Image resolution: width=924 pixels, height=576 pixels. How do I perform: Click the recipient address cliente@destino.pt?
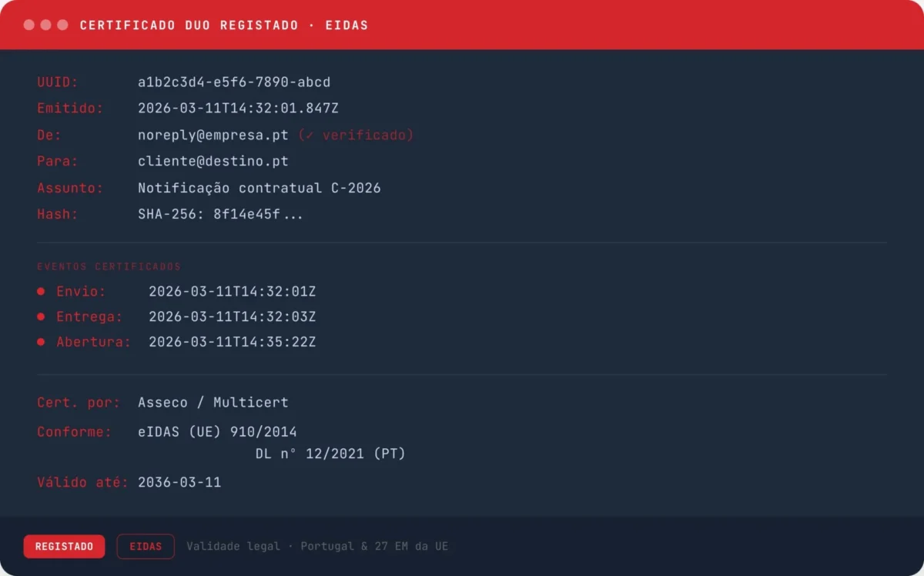[x=213, y=162]
